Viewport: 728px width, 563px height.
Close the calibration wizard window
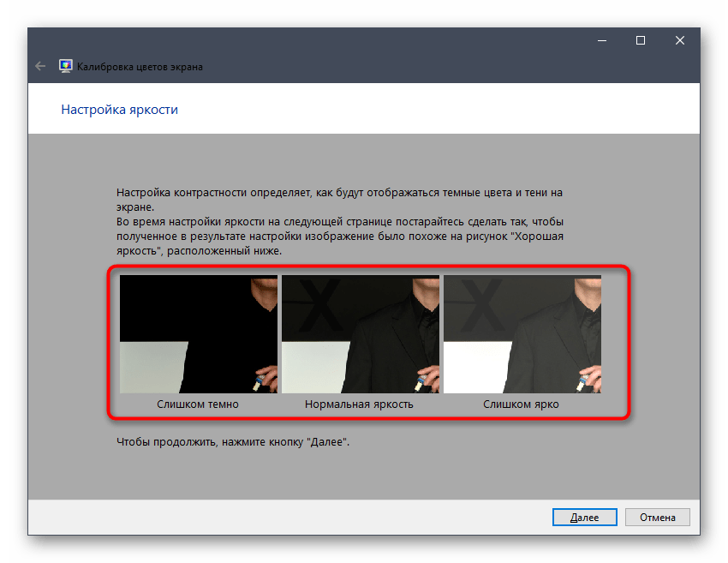click(x=679, y=40)
